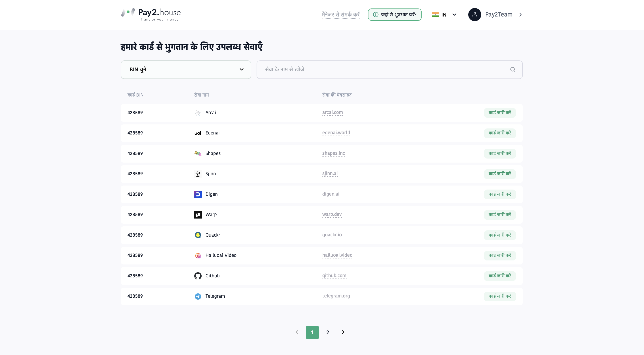Viewport: 644px width, 355px height.
Task: Open the sjinn.ai link
Action: coord(330,173)
